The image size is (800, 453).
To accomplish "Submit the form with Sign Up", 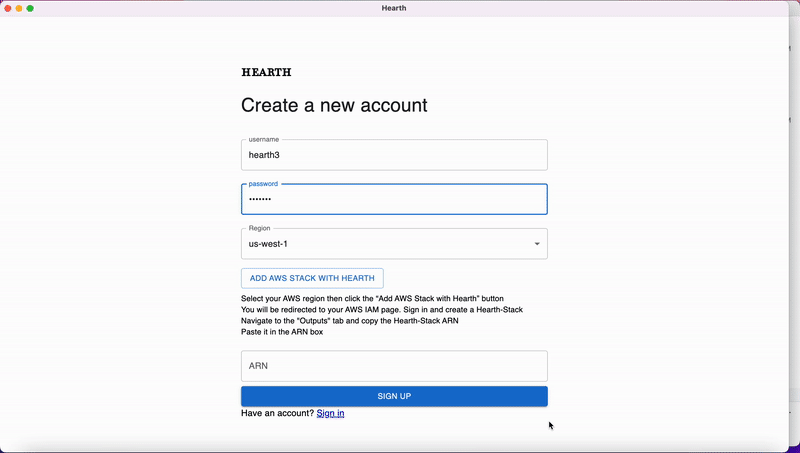I will point(394,396).
